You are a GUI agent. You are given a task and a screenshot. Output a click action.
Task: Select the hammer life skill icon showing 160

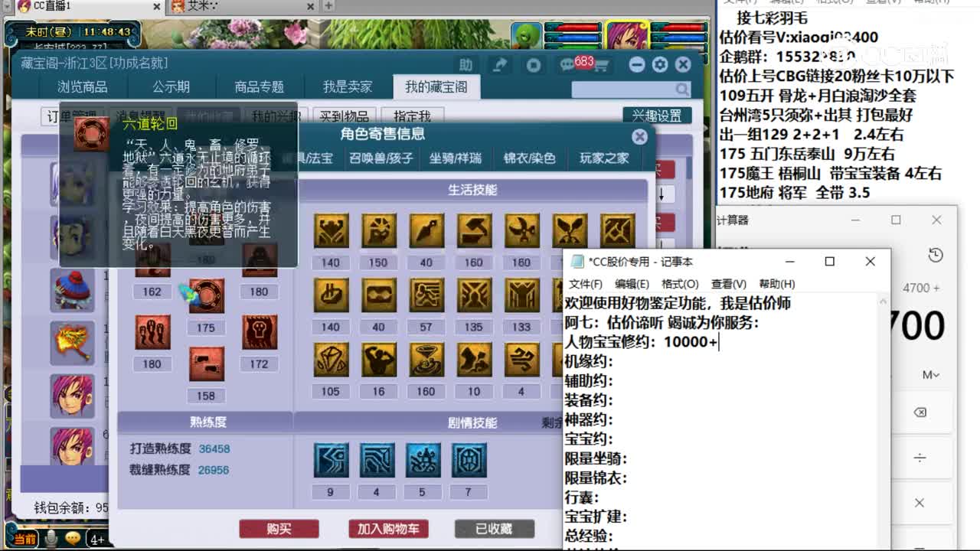pos(472,230)
